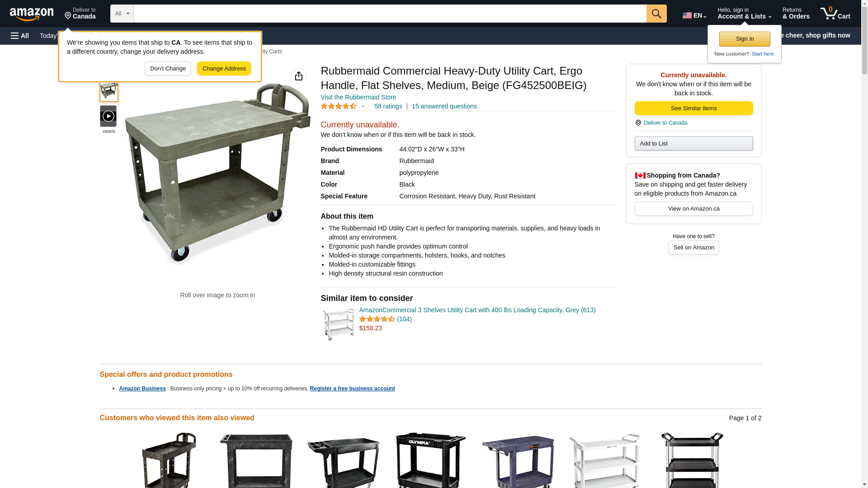The width and height of the screenshot is (868, 488).
Task: Select the cart product thumbnail image
Action: pyautogui.click(x=109, y=90)
